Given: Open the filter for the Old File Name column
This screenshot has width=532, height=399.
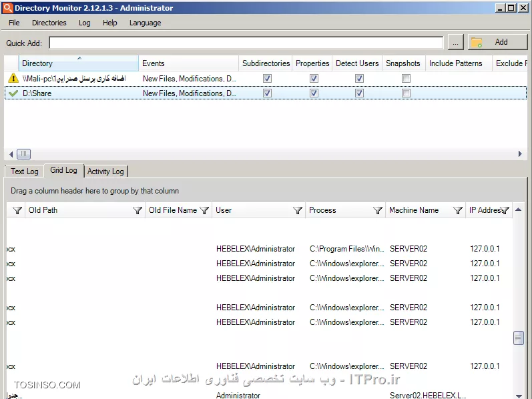Looking at the screenshot, I should pos(204,210).
